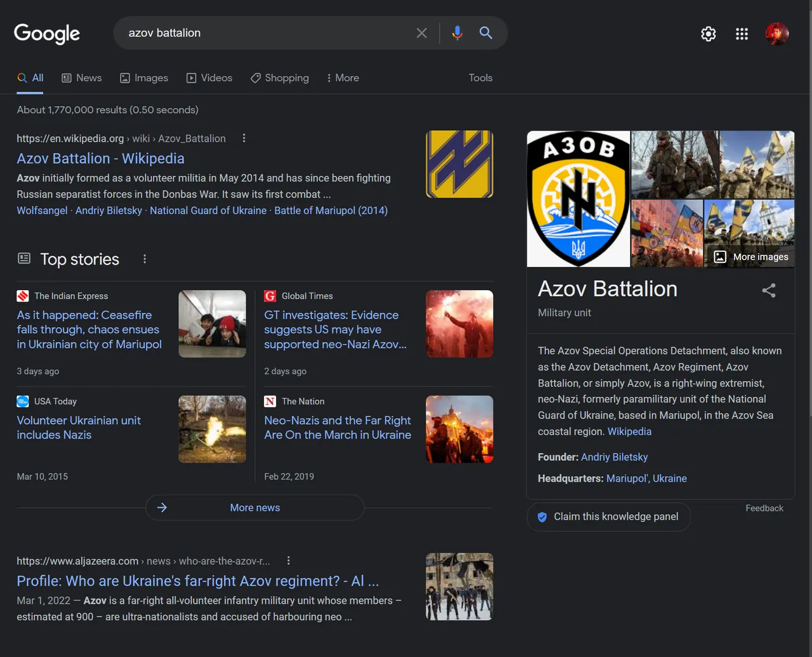Share the Azov Battalion knowledge panel
The image size is (812, 657).
[769, 291]
